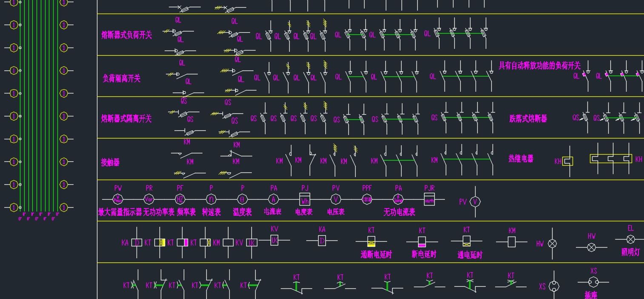The image size is (644, 299).
Task: Click the PW tag text
Action: pos(118,188)
